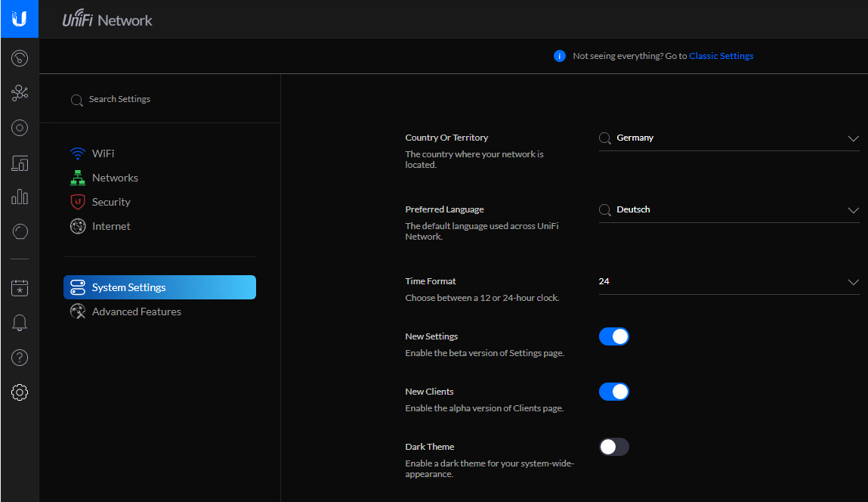Open the Dashboard gauge icon in the sidebar
Image resolution: width=868 pixels, height=502 pixels.
(x=20, y=58)
